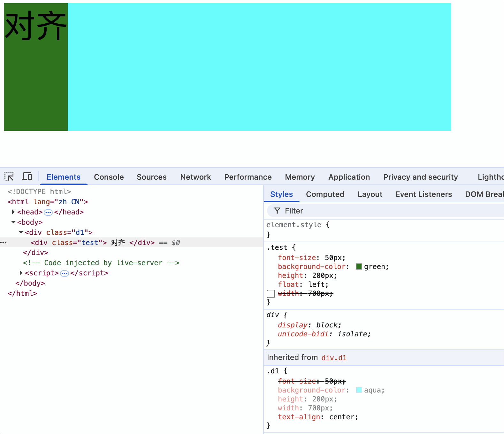Open the green color swatch picker

[x=359, y=266]
